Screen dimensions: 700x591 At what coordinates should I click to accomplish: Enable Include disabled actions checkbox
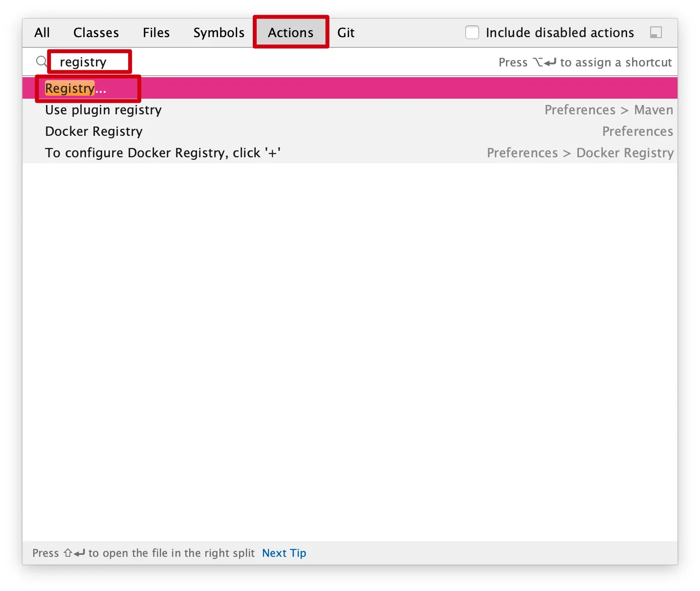click(472, 32)
